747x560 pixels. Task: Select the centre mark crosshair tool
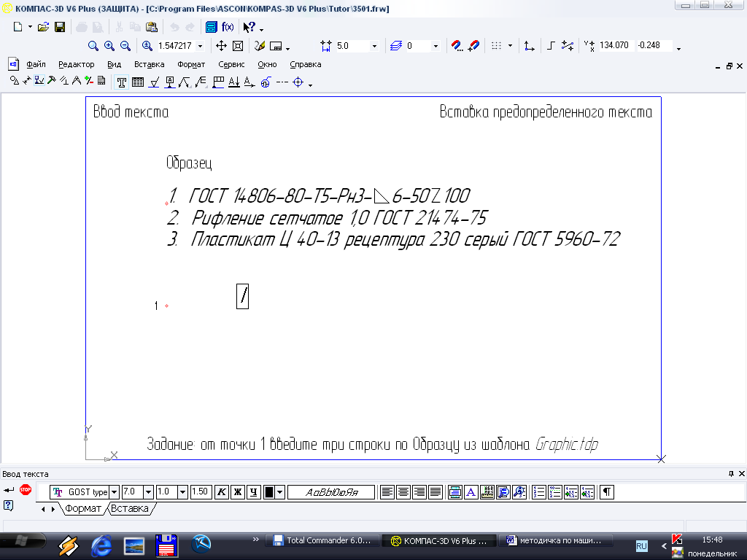(298, 82)
